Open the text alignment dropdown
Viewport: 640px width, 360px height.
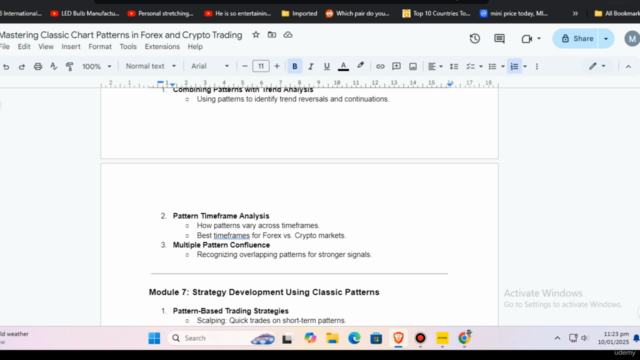click(435, 67)
